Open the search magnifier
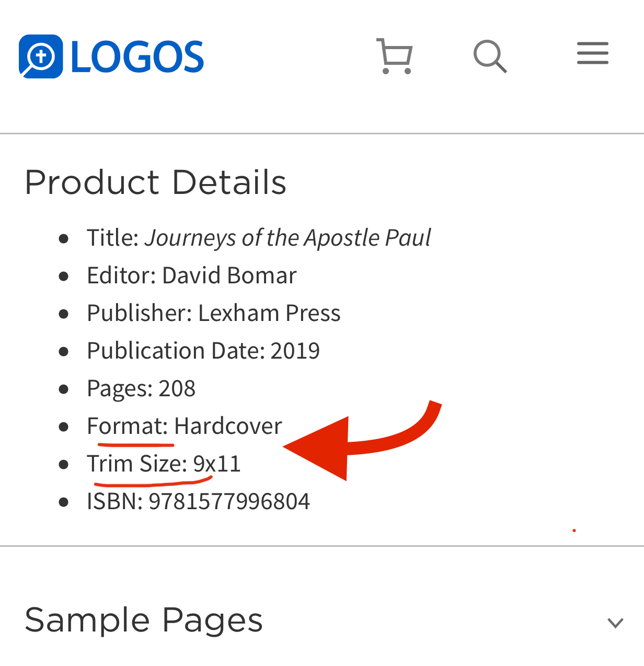This screenshot has width=644, height=666. [x=490, y=55]
